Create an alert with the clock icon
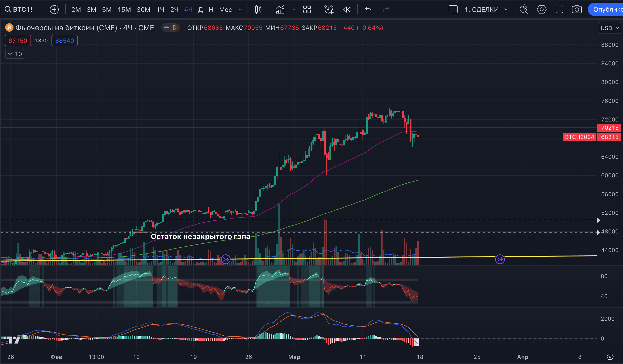 click(329, 9)
